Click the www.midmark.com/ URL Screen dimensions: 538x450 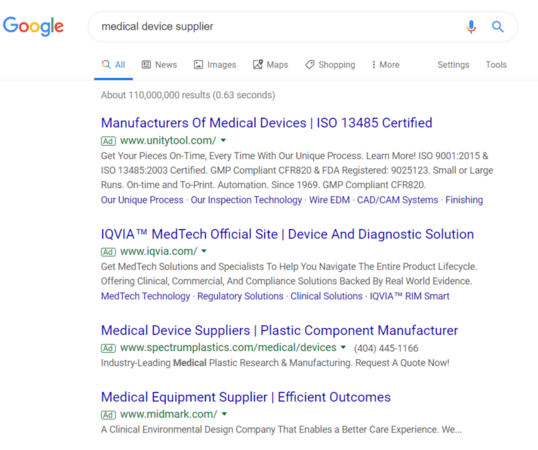tap(168, 414)
